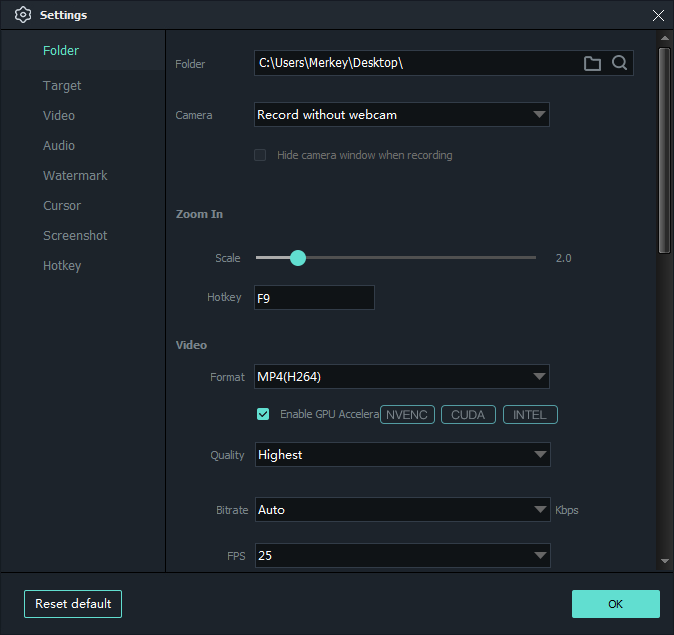Open the Camera dropdown

tap(401, 115)
